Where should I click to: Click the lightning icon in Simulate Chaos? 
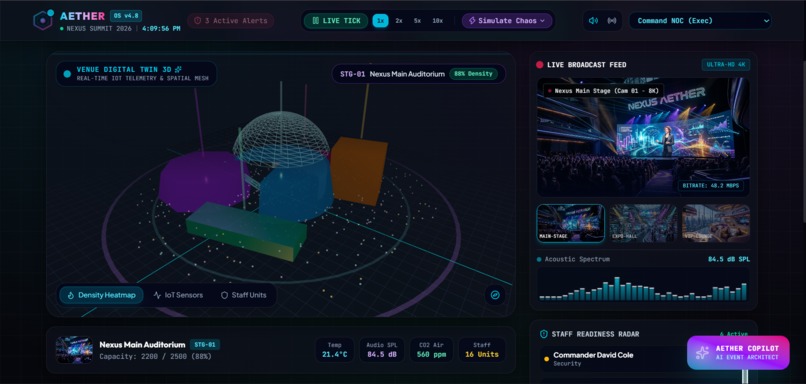(x=472, y=21)
